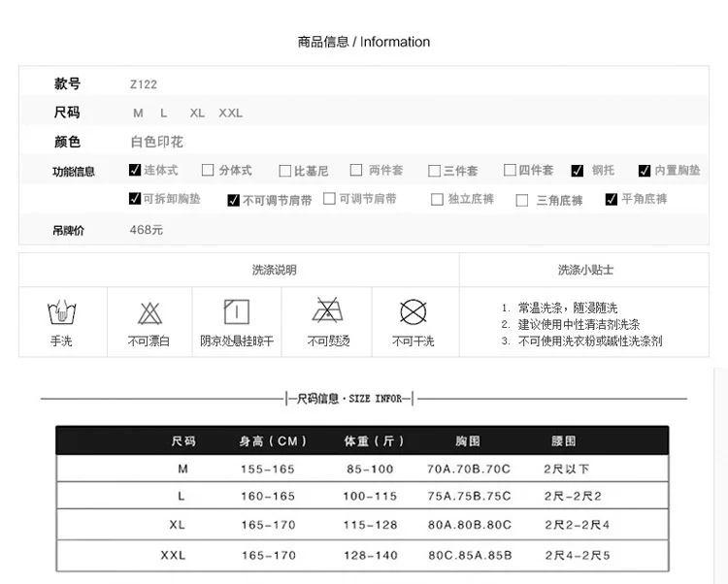The height and width of the screenshot is (584, 728).
Task: Toggle the 可调节肩带 checkbox
Action: tap(329, 199)
